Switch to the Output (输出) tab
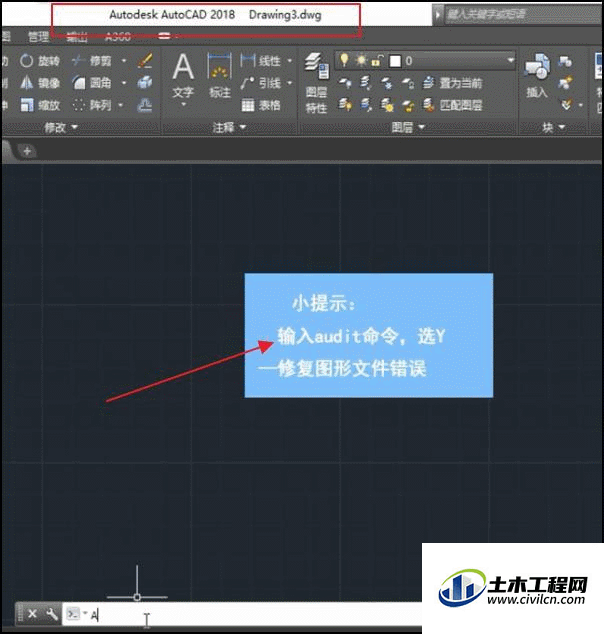The image size is (604, 634). pyautogui.click(x=77, y=37)
